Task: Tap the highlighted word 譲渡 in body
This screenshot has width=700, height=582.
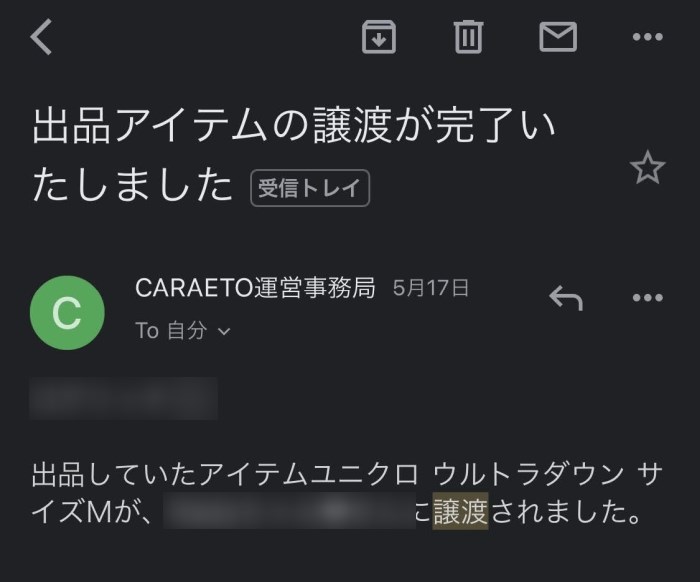Action: click(460, 511)
